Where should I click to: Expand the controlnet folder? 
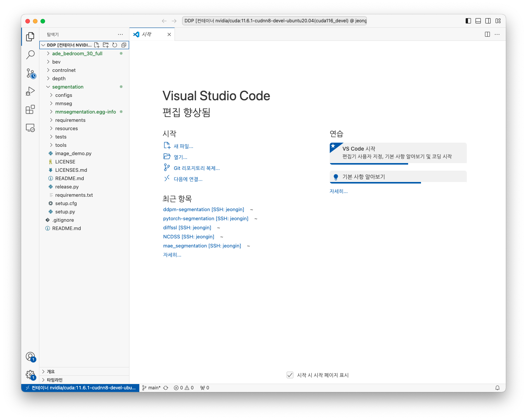[x=84, y=70]
